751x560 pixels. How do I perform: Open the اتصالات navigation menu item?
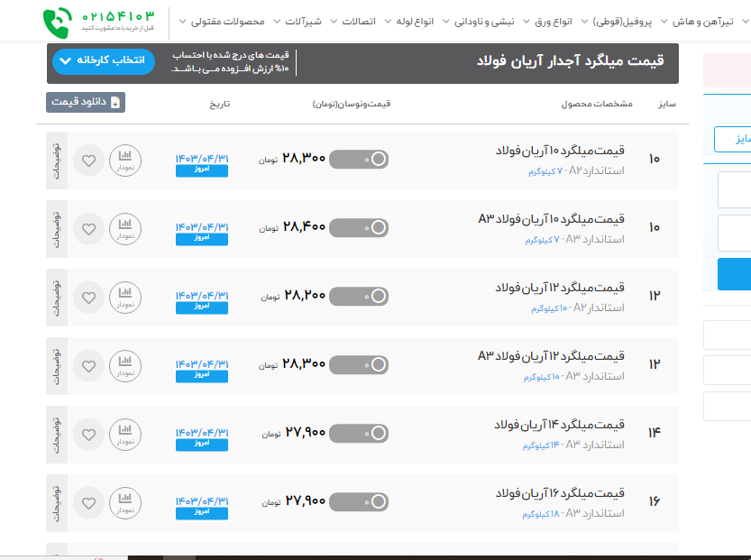pyautogui.click(x=361, y=21)
